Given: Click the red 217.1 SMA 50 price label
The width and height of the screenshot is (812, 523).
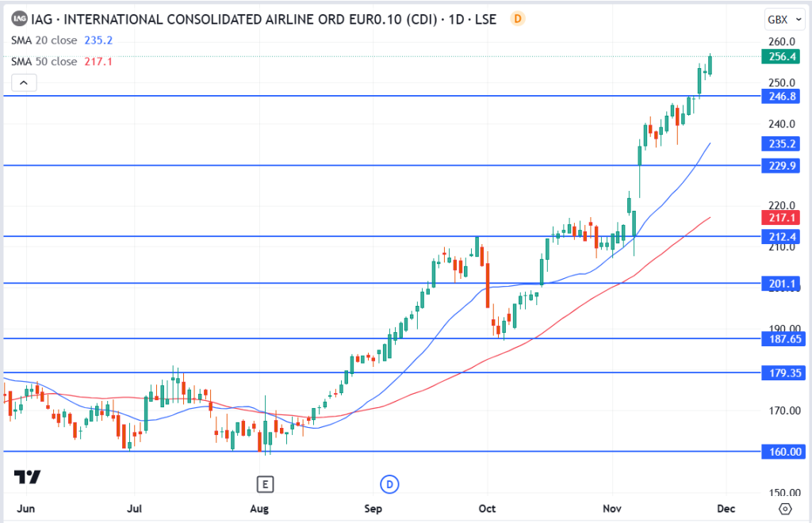Looking at the screenshot, I should pos(777,217).
